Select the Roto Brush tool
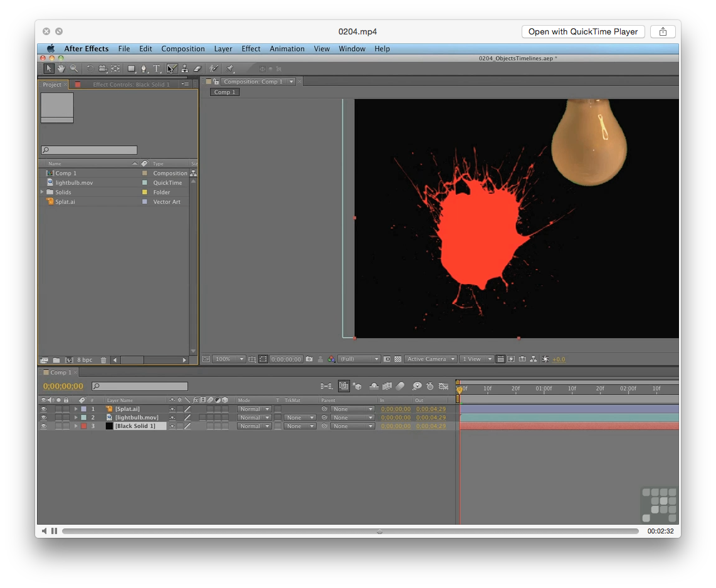Viewport: 716px width, 588px height. (213, 68)
